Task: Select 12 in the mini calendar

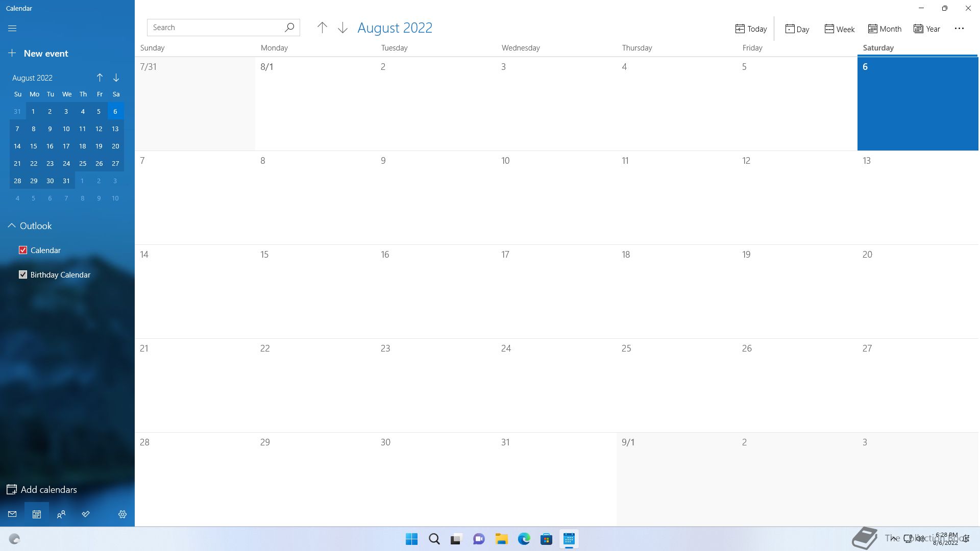Action: coord(99,129)
